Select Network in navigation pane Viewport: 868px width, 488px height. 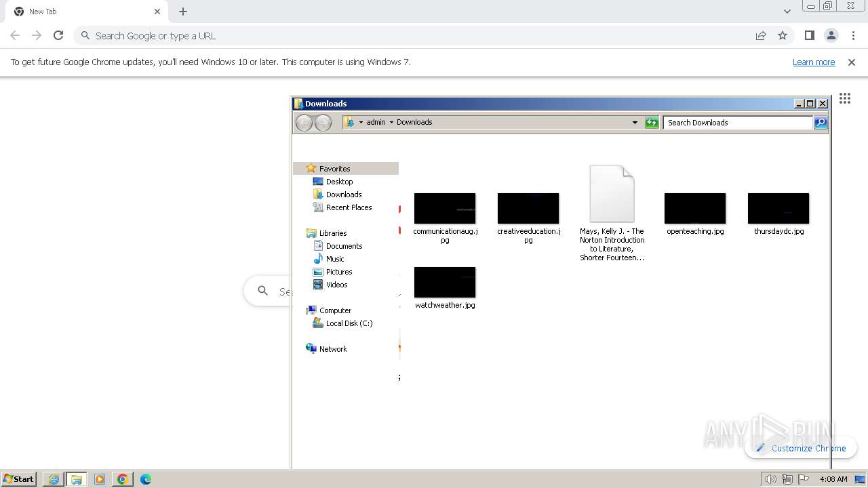333,349
